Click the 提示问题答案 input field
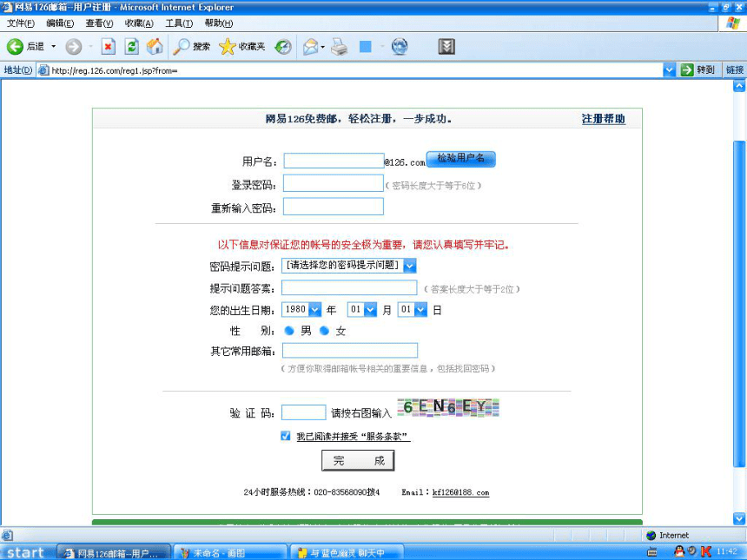747x560 pixels. pyautogui.click(x=349, y=287)
